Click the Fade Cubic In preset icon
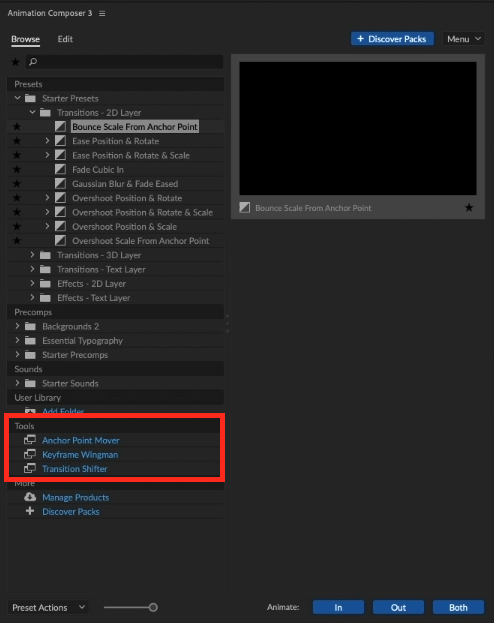The width and height of the screenshot is (494, 623). [60, 169]
